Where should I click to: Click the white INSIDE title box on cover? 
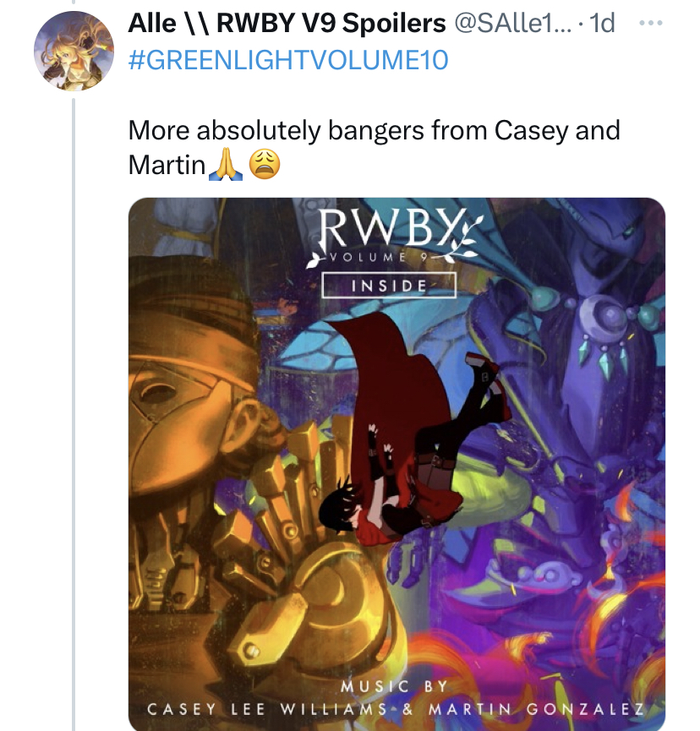point(389,286)
